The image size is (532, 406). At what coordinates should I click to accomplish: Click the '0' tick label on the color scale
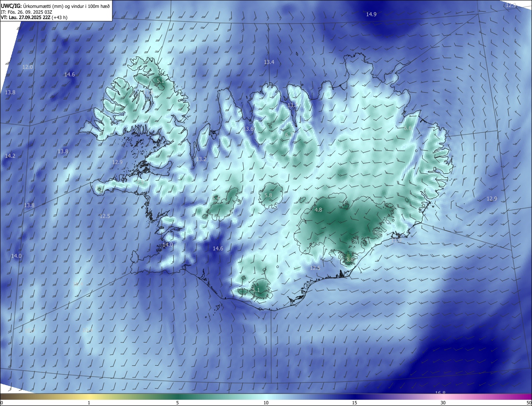[x=2, y=403]
